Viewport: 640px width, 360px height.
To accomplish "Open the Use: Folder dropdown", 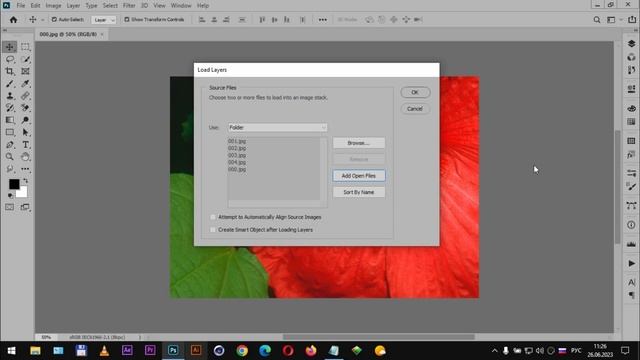I will click(278, 127).
